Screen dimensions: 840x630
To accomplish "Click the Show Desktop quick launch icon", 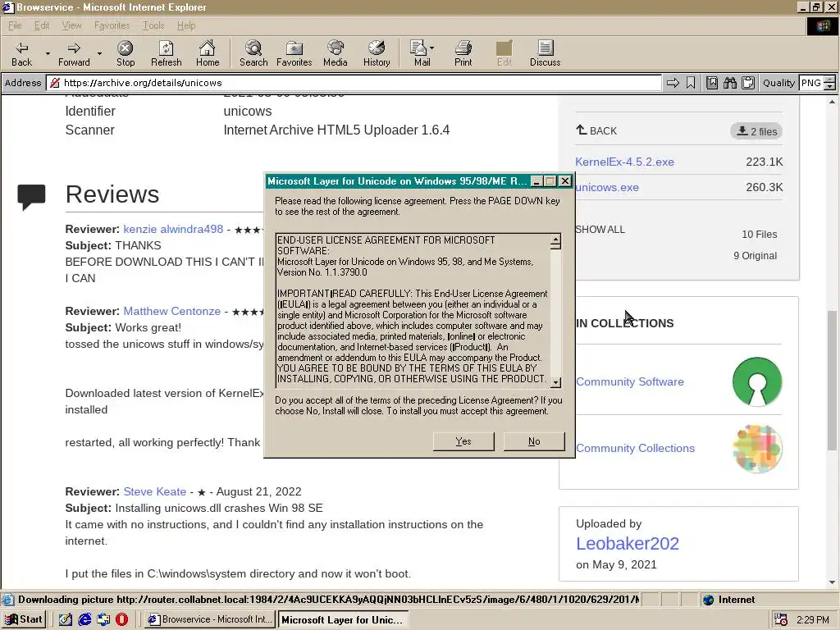I will (66, 619).
